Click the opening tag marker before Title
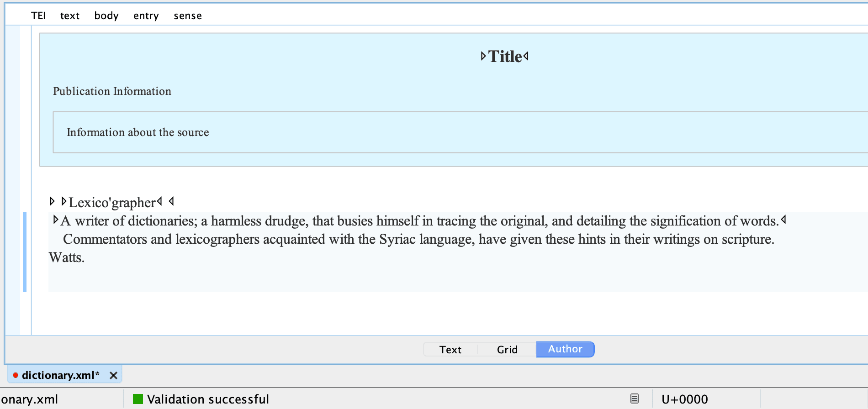 coord(483,56)
